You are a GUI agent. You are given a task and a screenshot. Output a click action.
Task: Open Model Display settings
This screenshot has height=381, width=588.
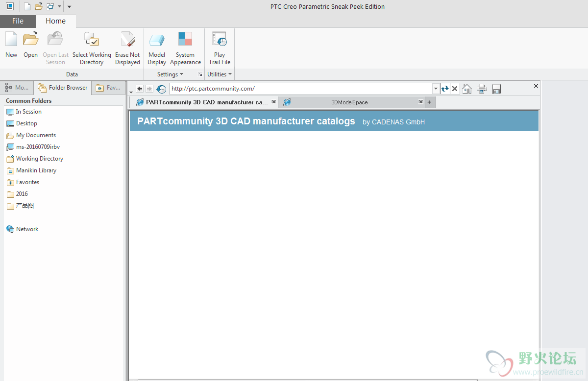pyautogui.click(x=157, y=48)
